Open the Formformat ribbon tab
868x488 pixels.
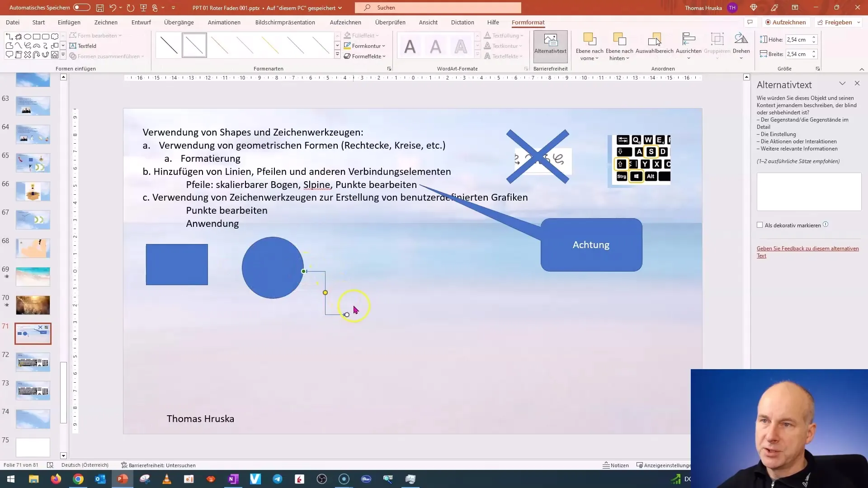click(x=528, y=23)
